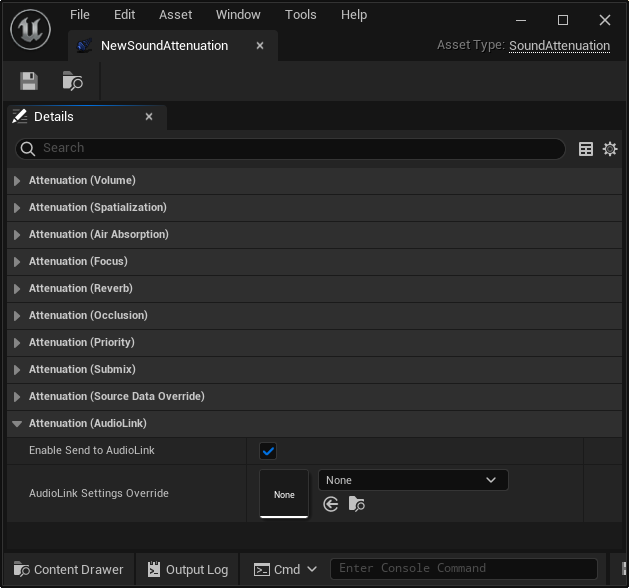629x588 pixels.
Task: Click the Save asset floppy disk icon
Action: (29, 82)
